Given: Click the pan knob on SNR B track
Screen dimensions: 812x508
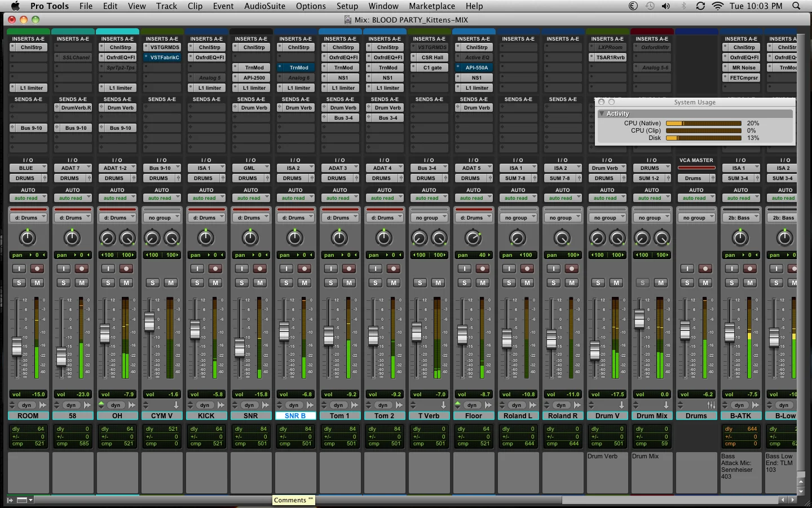Looking at the screenshot, I should click(295, 238).
